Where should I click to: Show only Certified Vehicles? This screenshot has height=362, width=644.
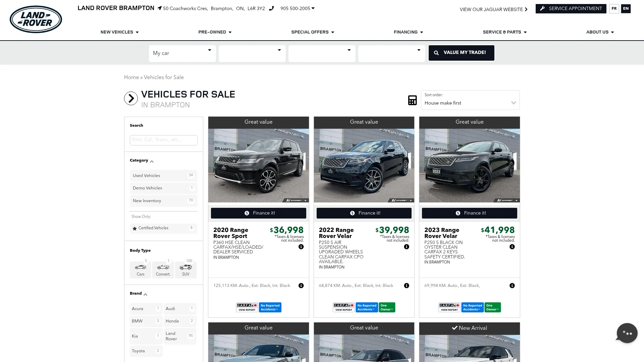click(x=163, y=228)
